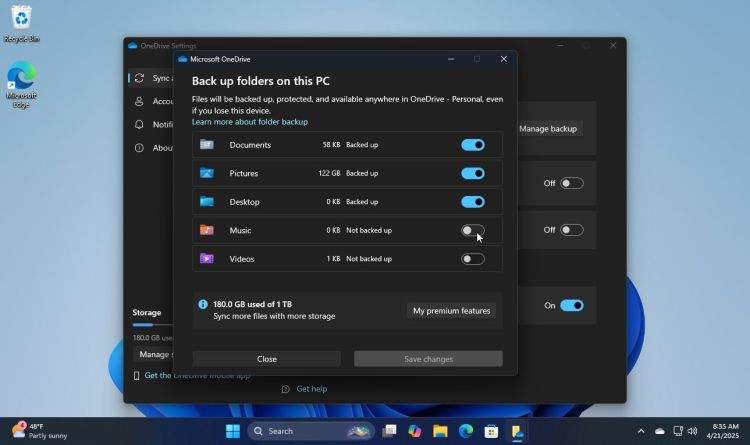Disable backup for the Pictures folder
750x445 pixels.
point(472,173)
